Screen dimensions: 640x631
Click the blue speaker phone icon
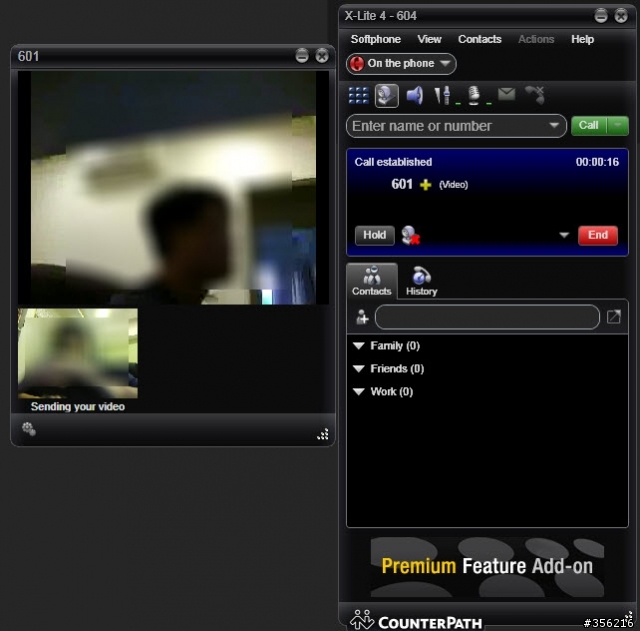point(415,96)
